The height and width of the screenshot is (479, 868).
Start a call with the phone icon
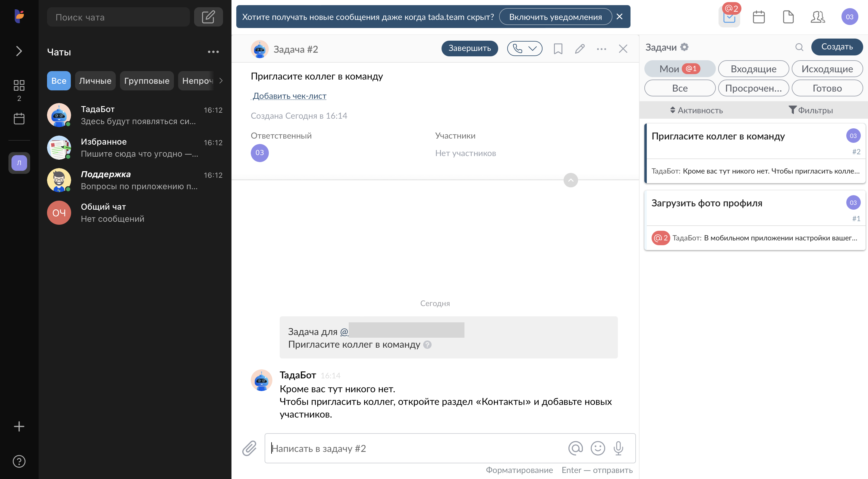pos(517,49)
